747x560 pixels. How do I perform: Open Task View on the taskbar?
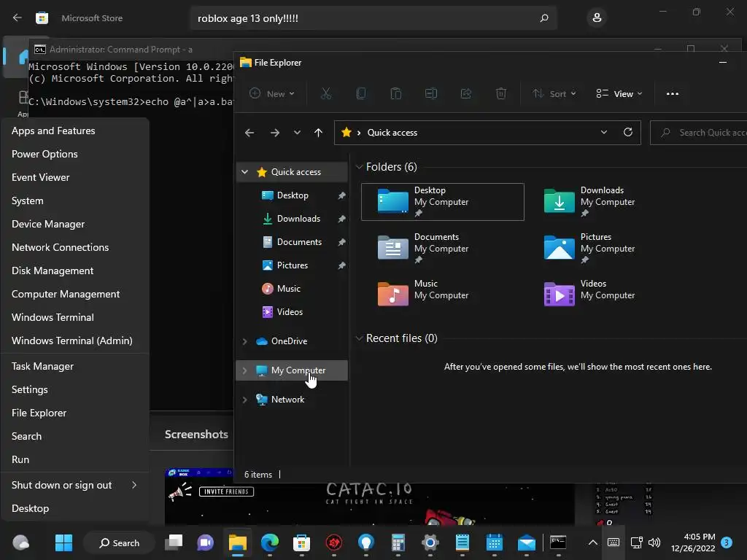174,542
